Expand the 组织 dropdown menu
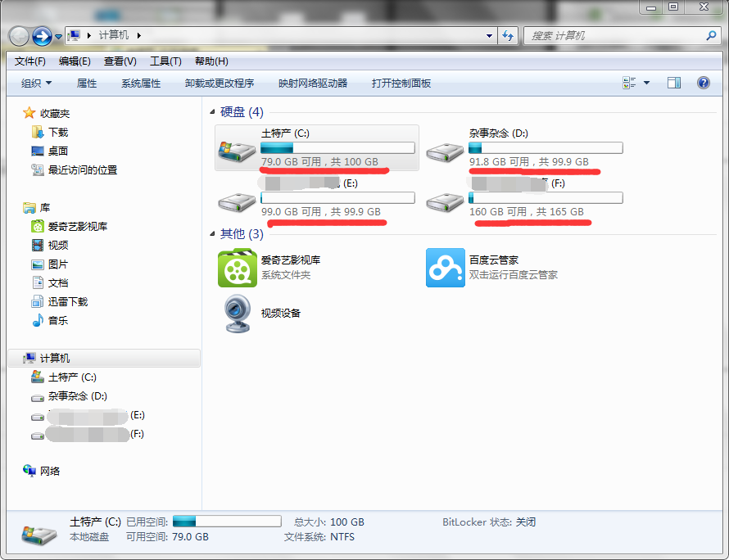The height and width of the screenshot is (560, 729). pyautogui.click(x=36, y=84)
